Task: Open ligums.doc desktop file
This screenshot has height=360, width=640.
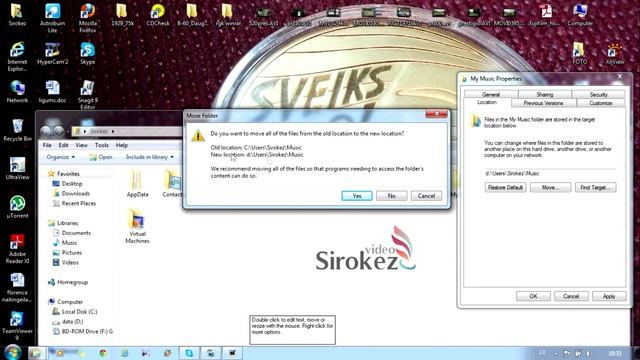Action: point(52,91)
